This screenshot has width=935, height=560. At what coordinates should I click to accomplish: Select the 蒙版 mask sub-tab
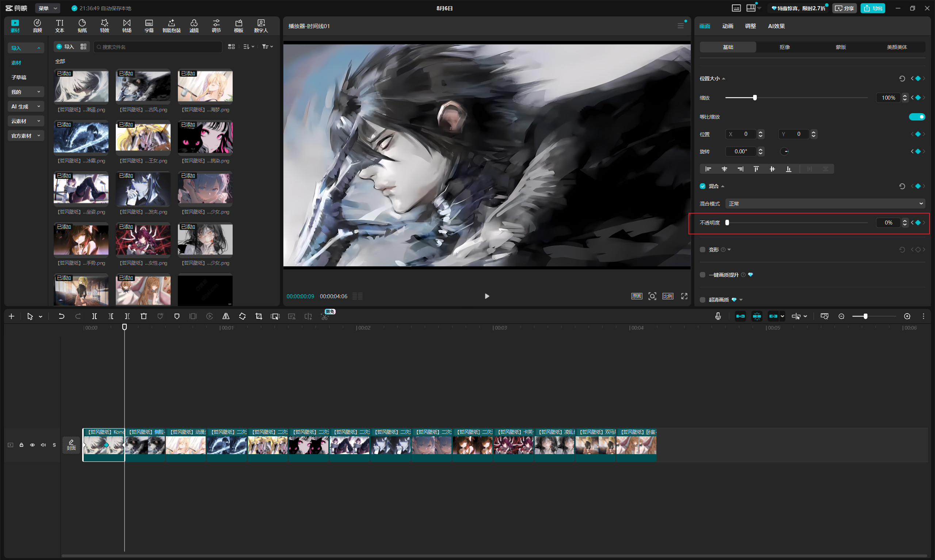tap(841, 47)
